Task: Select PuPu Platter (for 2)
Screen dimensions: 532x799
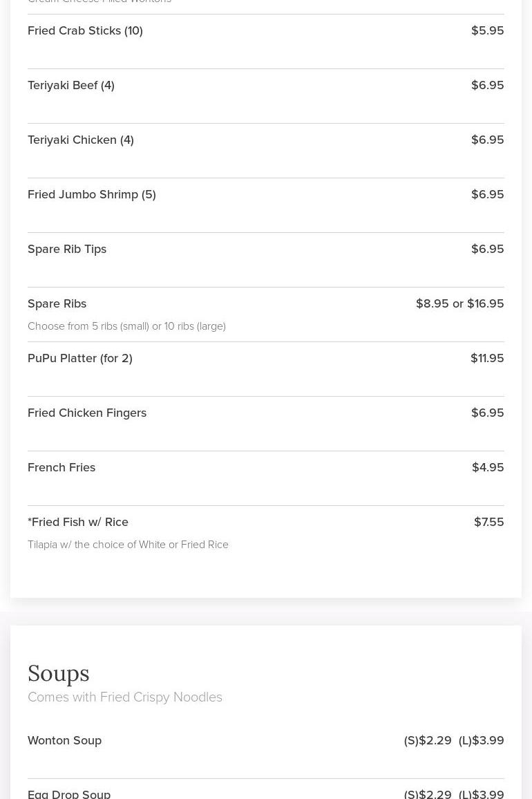Action: click(80, 358)
